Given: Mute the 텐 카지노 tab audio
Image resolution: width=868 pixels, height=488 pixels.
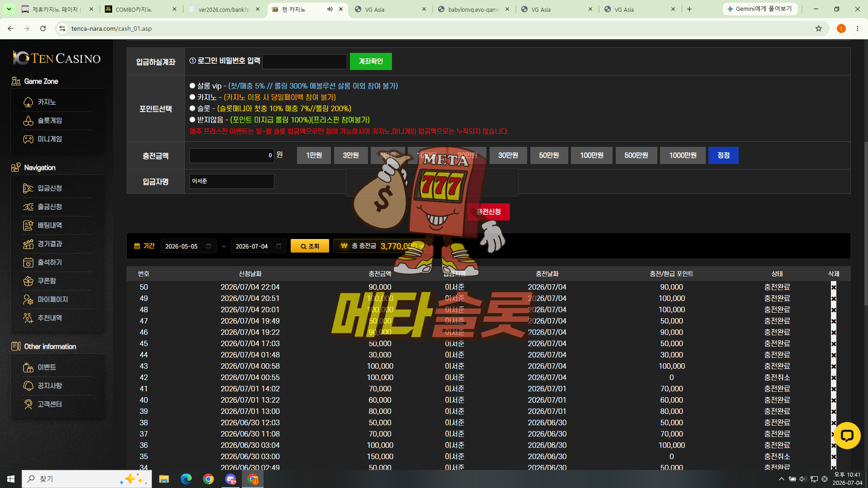Looking at the screenshot, I should point(330,9).
